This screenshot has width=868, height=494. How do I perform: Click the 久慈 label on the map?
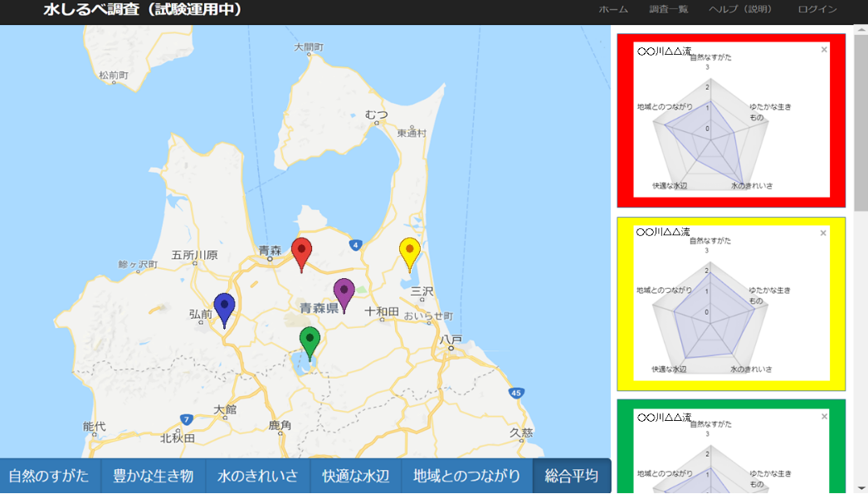(521, 433)
